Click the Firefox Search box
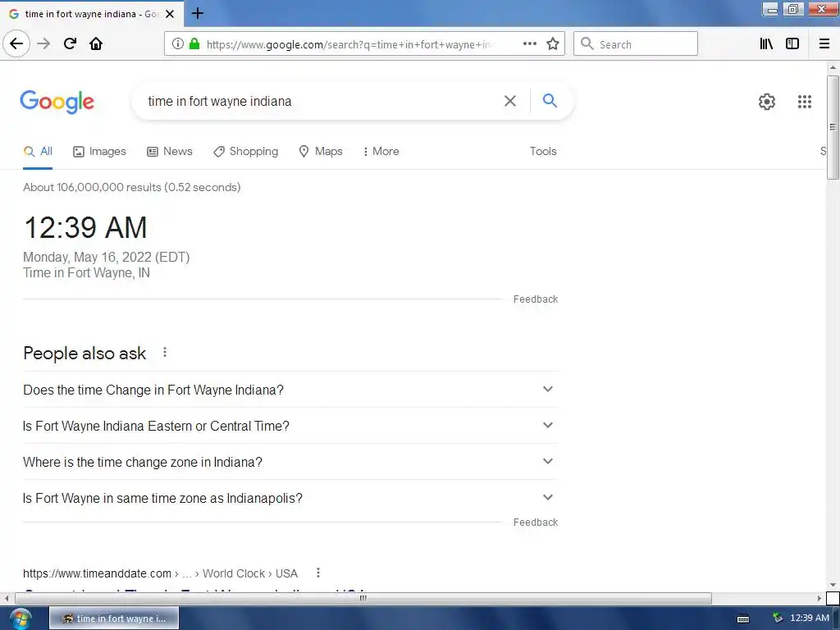 pyautogui.click(x=636, y=44)
